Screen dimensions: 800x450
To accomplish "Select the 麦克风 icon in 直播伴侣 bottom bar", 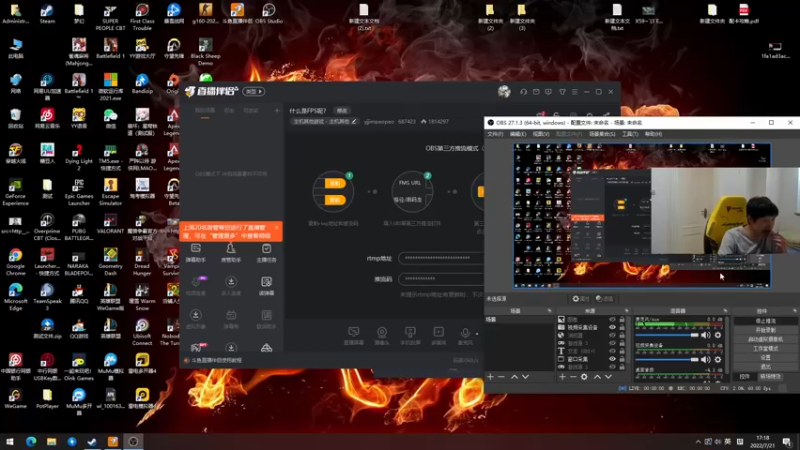I will pos(465,336).
